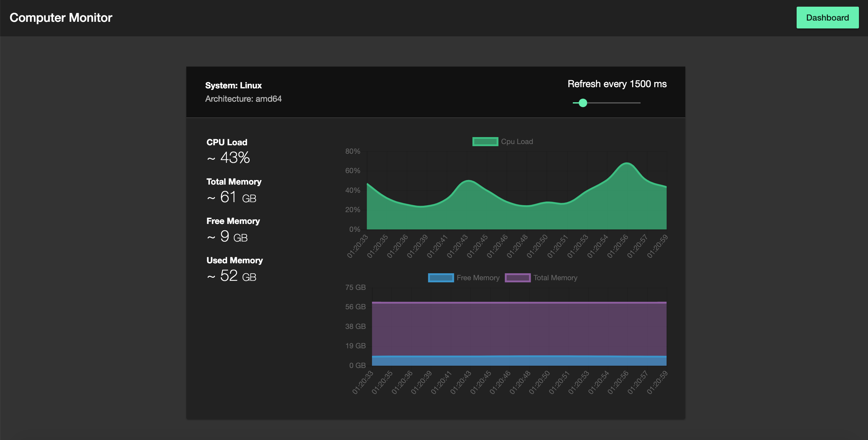
Task: Click the purple area of memory chart
Action: click(519, 329)
